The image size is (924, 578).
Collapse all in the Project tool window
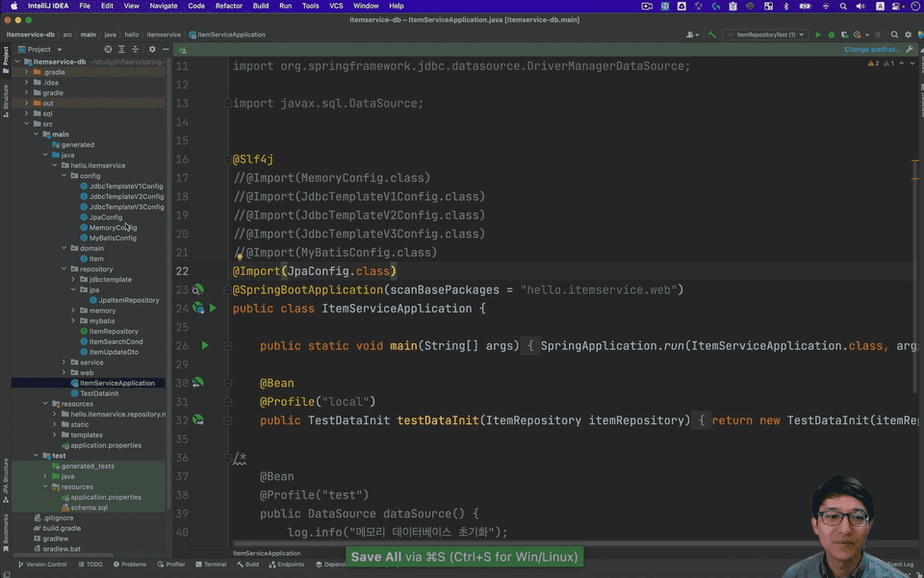coord(135,49)
